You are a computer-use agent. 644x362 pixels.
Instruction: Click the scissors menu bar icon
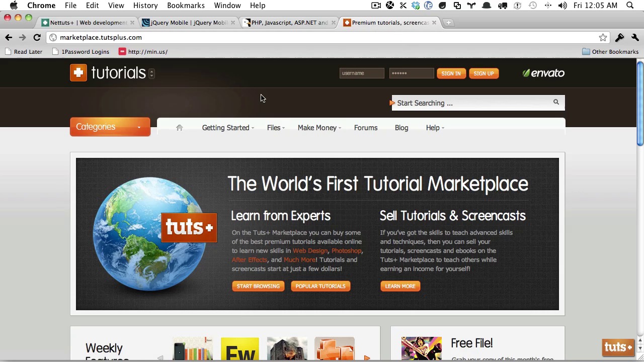(x=403, y=6)
